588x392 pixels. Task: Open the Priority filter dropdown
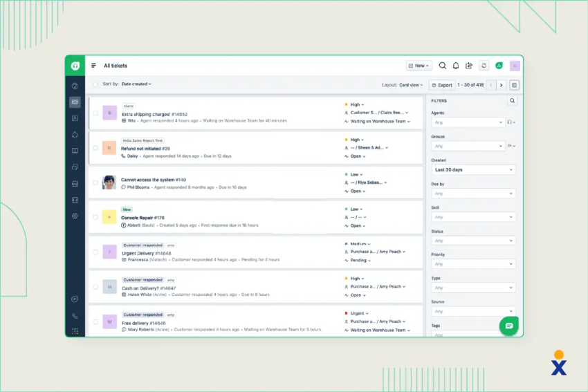tap(473, 264)
